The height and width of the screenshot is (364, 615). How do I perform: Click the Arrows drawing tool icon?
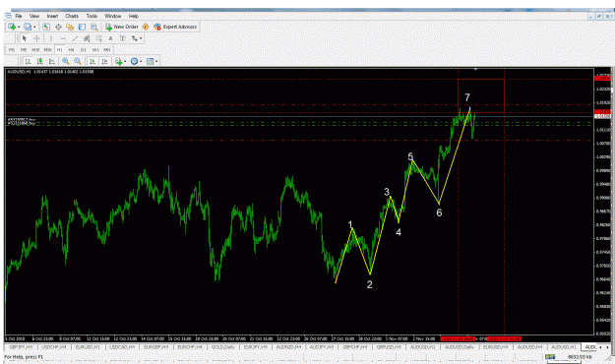point(135,38)
